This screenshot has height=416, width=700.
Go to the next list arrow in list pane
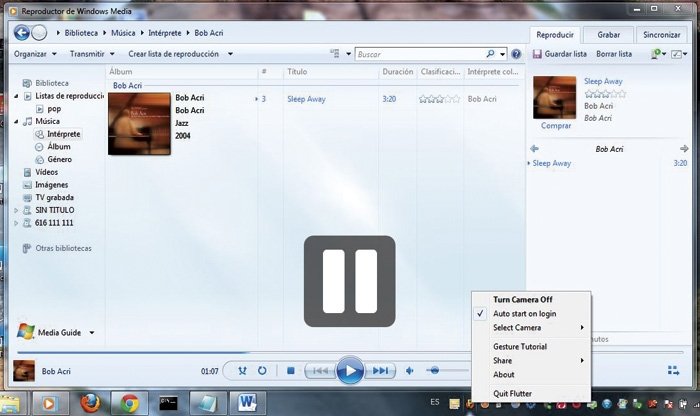click(684, 149)
